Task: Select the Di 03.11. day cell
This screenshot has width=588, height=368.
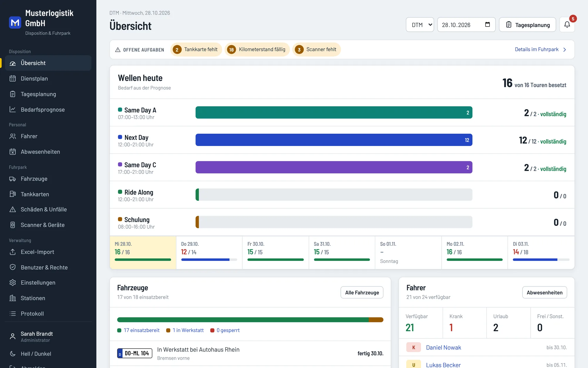Action: point(541,253)
